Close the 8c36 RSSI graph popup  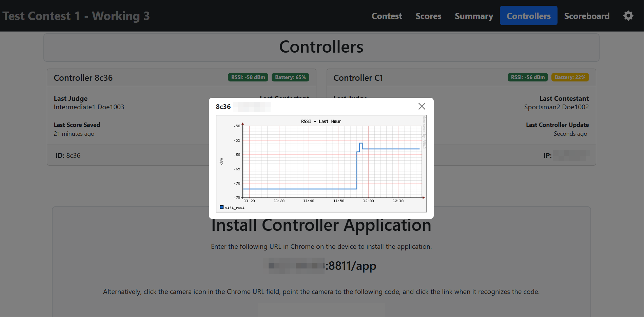pos(422,106)
